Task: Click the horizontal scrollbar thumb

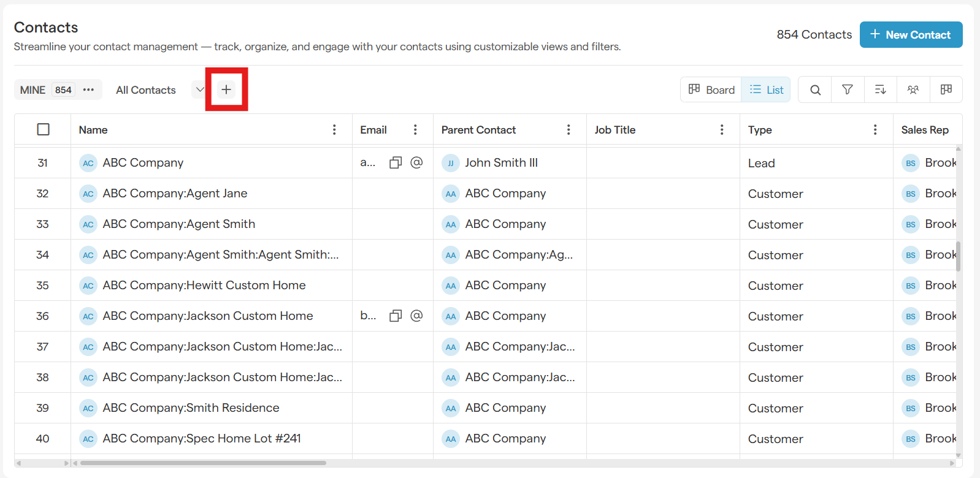Action: click(202, 463)
